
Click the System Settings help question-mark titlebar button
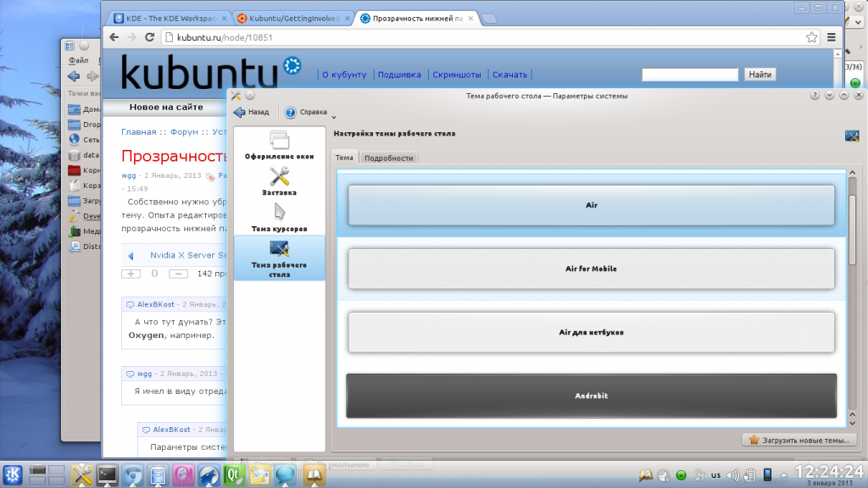815,95
